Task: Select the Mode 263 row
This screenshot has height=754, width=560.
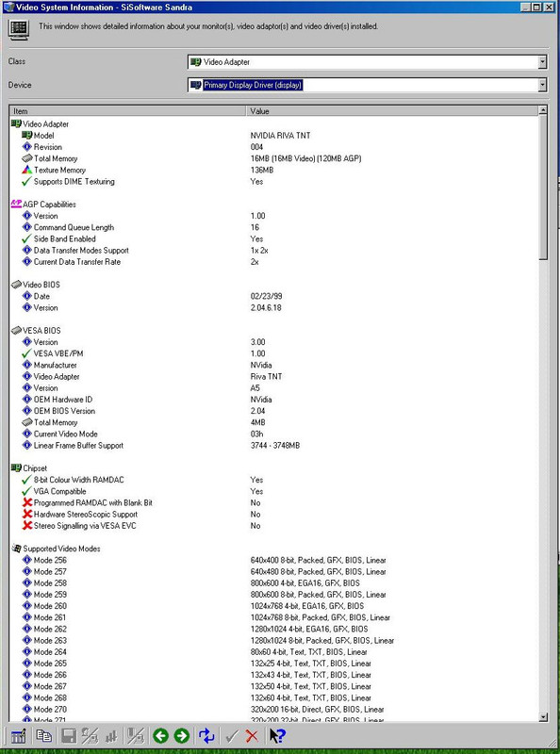Action: (x=273, y=640)
